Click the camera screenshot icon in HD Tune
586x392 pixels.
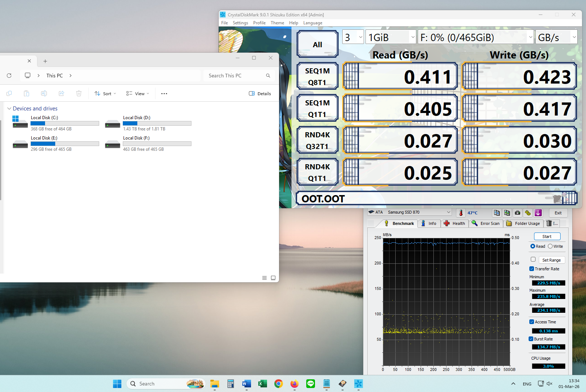(517, 213)
